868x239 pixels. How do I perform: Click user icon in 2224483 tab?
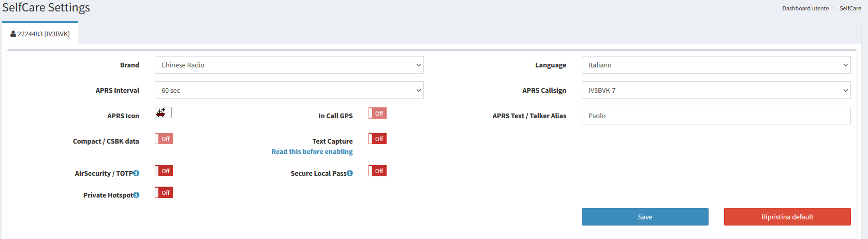click(x=13, y=34)
